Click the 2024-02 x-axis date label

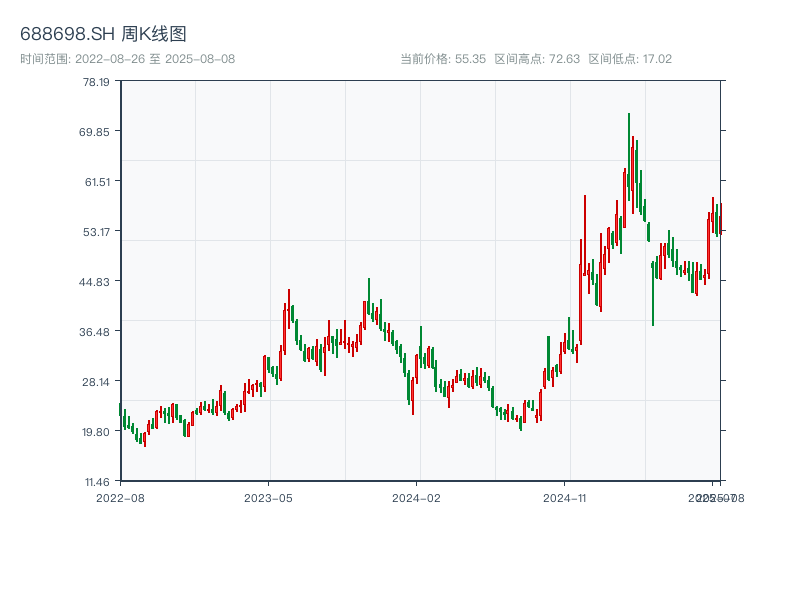417,497
